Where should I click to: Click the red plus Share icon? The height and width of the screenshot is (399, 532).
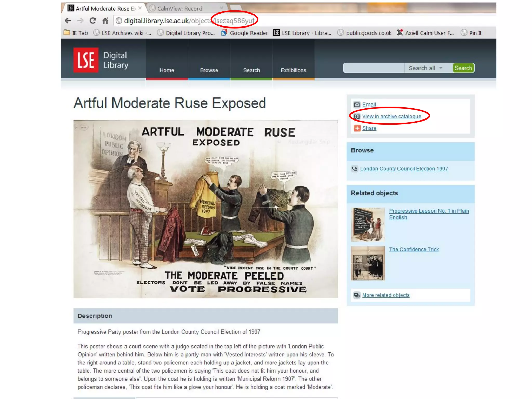[x=357, y=128]
